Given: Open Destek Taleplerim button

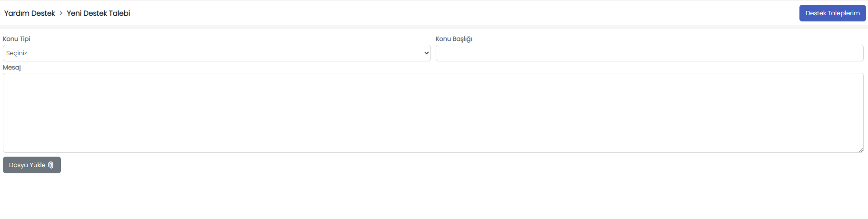Looking at the screenshot, I should [832, 13].
